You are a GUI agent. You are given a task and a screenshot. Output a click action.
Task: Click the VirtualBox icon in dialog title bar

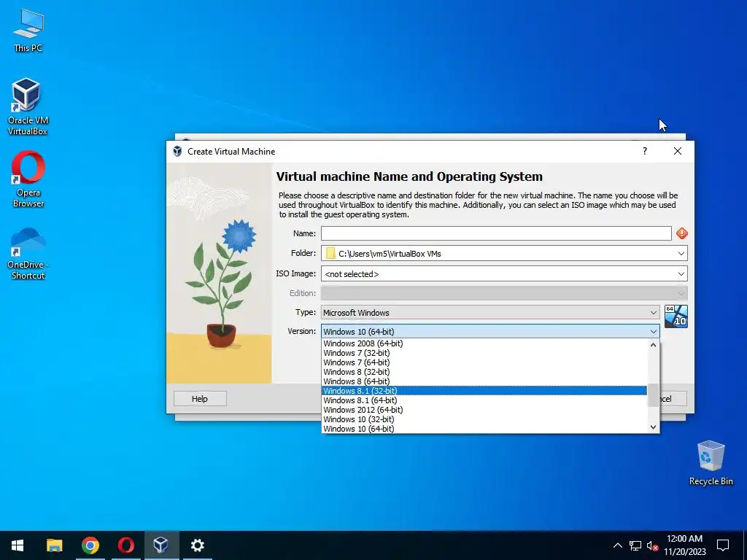point(177,151)
